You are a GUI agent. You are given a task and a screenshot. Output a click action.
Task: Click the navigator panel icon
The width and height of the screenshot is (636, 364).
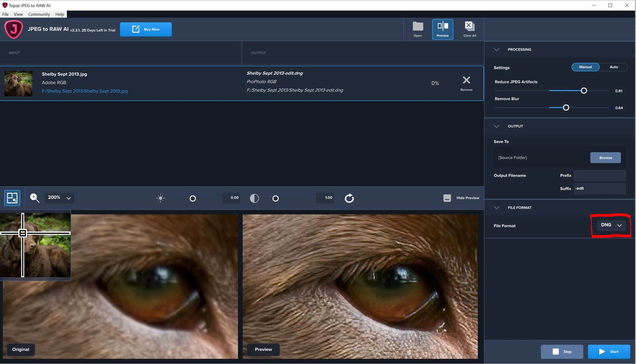pyautogui.click(x=12, y=198)
